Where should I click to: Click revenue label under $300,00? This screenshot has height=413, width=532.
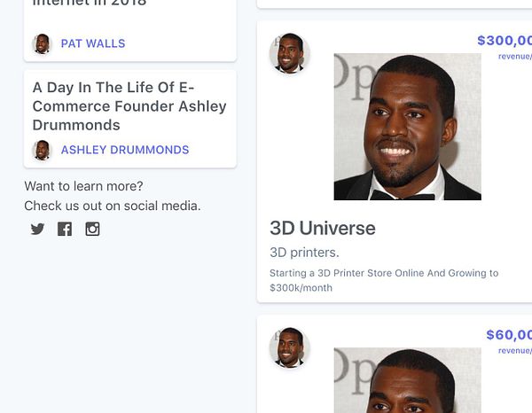tap(515, 57)
